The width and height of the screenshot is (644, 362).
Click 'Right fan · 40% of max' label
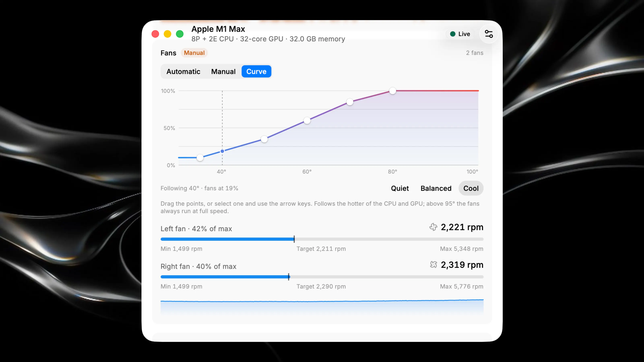pyautogui.click(x=198, y=266)
